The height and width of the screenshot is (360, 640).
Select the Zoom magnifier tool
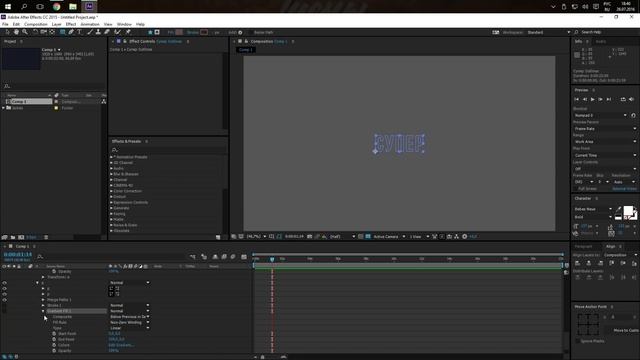point(25,32)
